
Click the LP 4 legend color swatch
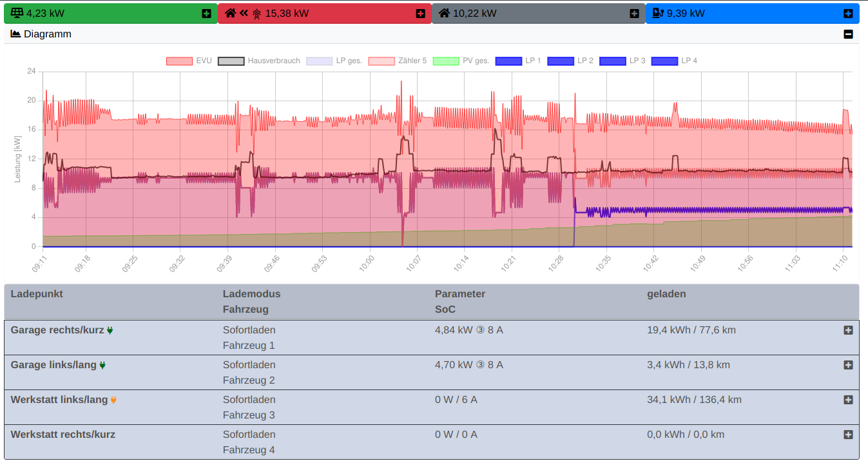(x=664, y=61)
